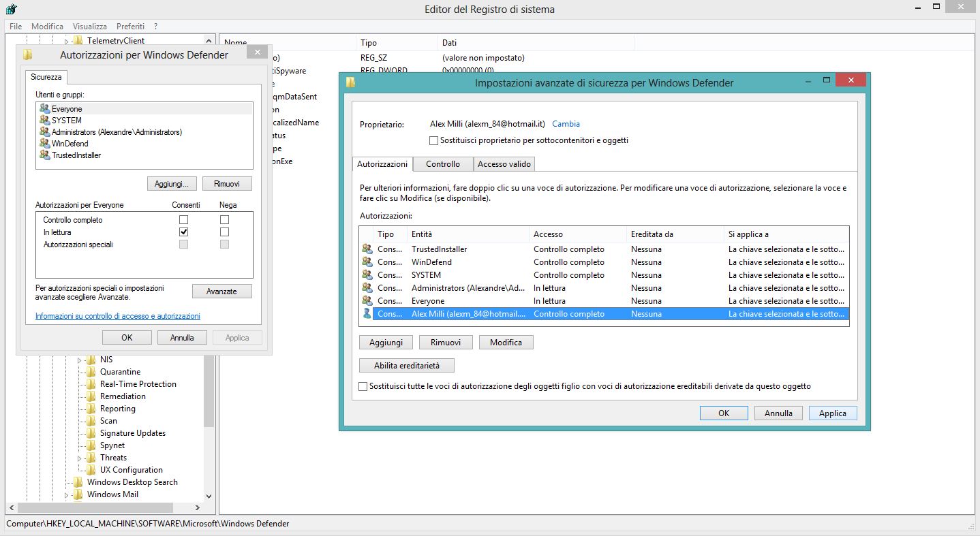Expand the Threats registry key
The image size is (980, 536).
[x=80, y=458]
